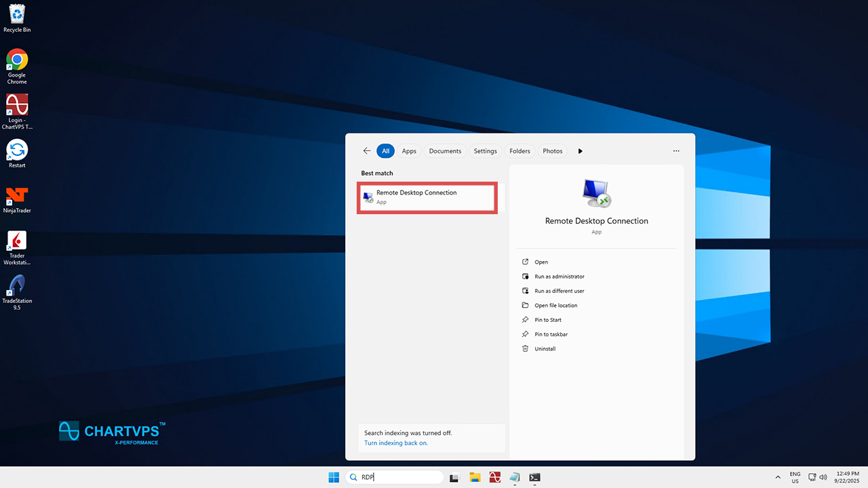Open File Explorer from the taskbar
The width and height of the screenshot is (868, 488).
pos(475,477)
